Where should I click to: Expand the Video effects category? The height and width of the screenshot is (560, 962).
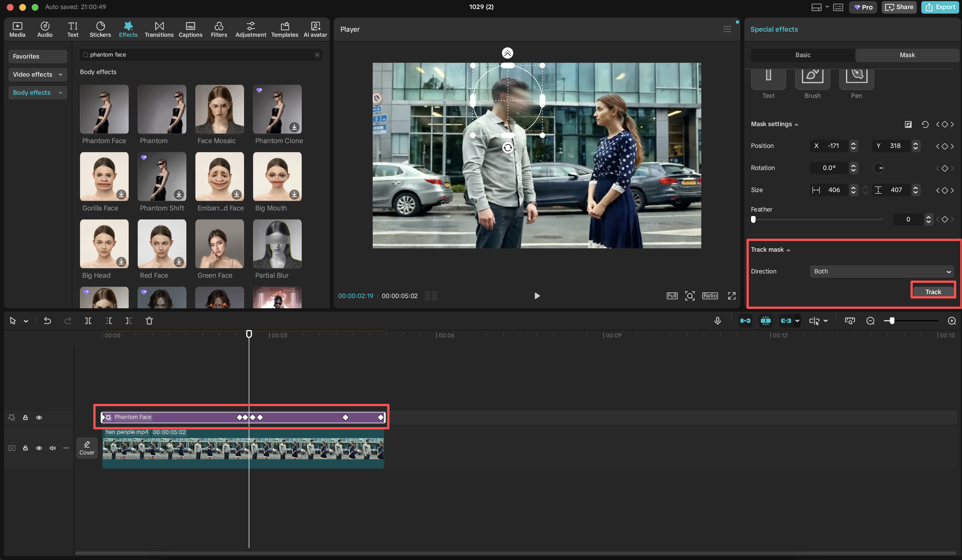[x=37, y=74]
